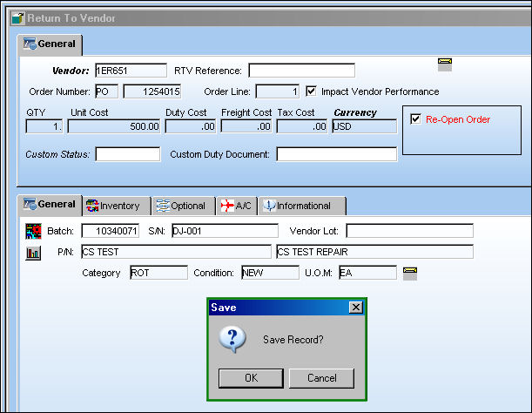Click the Vendor Lot input field
Screen dimensions: 532x413
pyautogui.click(x=410, y=231)
